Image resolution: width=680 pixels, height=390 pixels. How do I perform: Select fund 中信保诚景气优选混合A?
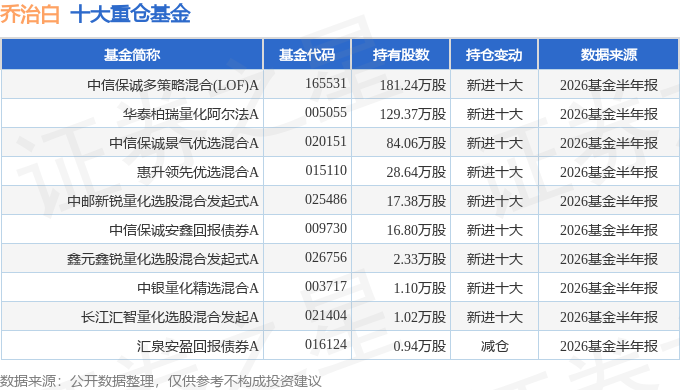[x=184, y=143]
